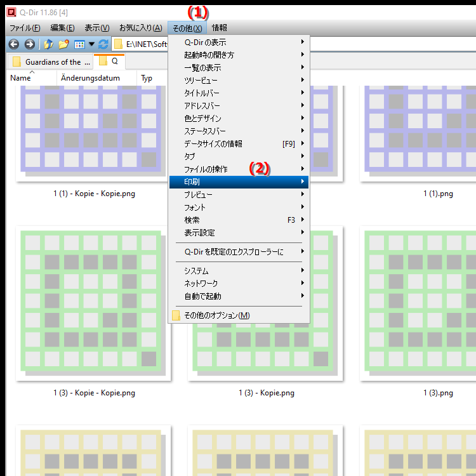Image resolution: width=476 pixels, height=476 pixels.
Task: Switch to the Q tab
Action: pyautogui.click(x=109, y=62)
